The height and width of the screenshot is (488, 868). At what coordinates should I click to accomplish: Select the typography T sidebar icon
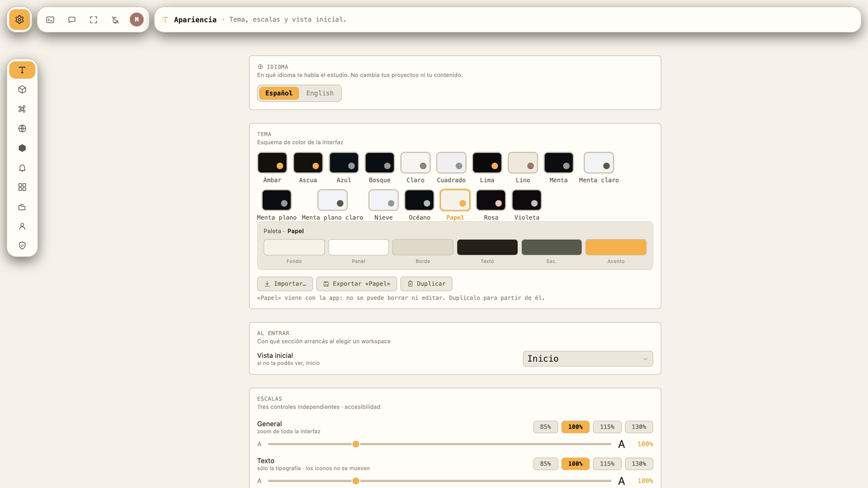pyautogui.click(x=22, y=70)
